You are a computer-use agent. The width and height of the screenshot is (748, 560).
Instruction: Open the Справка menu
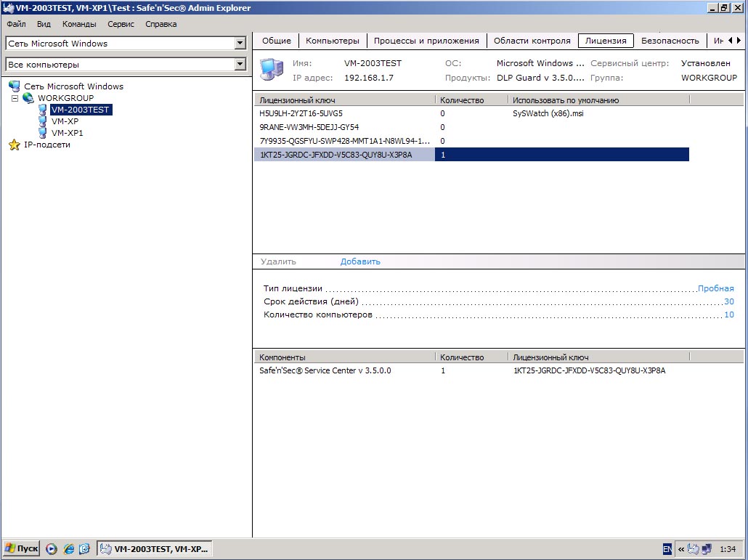pyautogui.click(x=160, y=24)
